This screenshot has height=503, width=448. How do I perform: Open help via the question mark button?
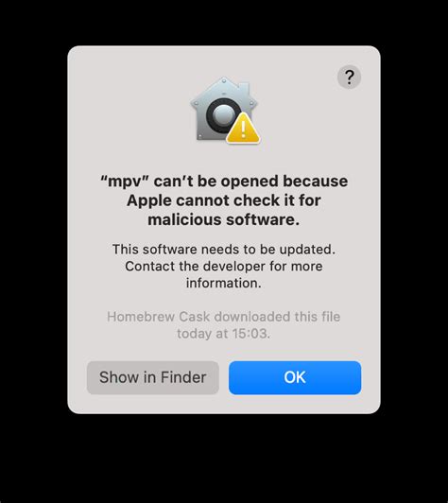point(349,77)
